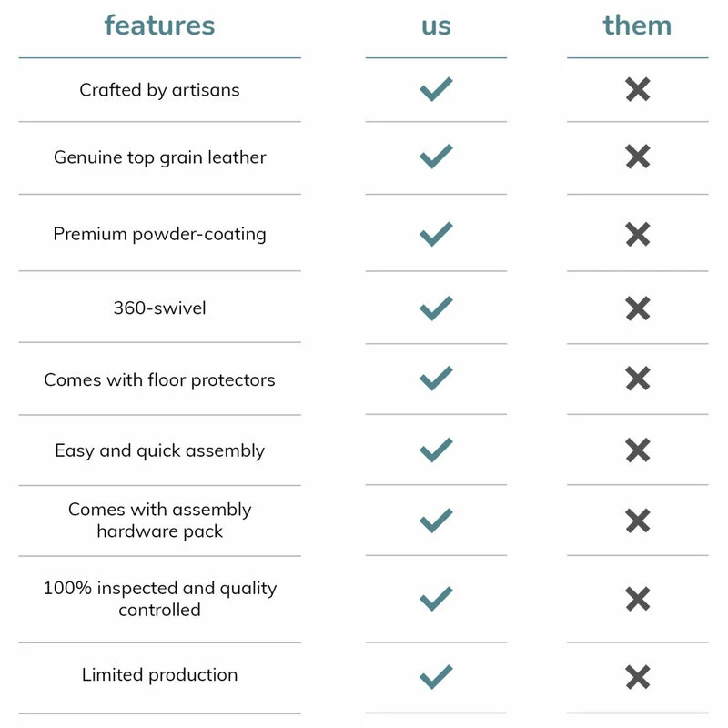Click the checkmark in the 360-swivel row
This screenshot has height=728, width=728.
click(436, 308)
